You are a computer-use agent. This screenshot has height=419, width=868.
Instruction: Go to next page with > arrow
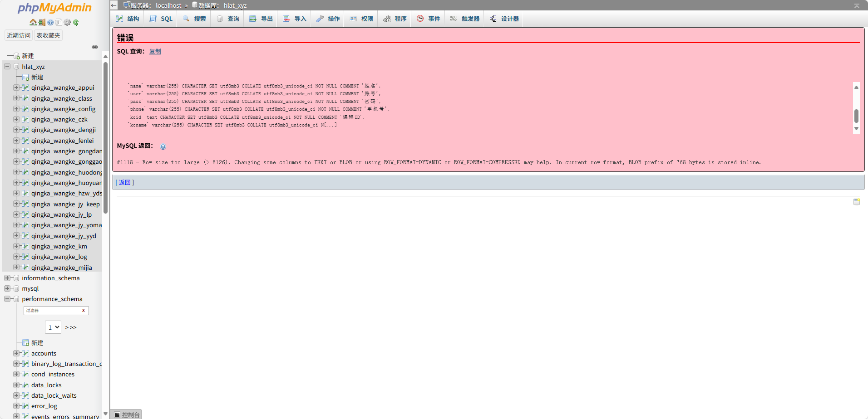coord(67,327)
